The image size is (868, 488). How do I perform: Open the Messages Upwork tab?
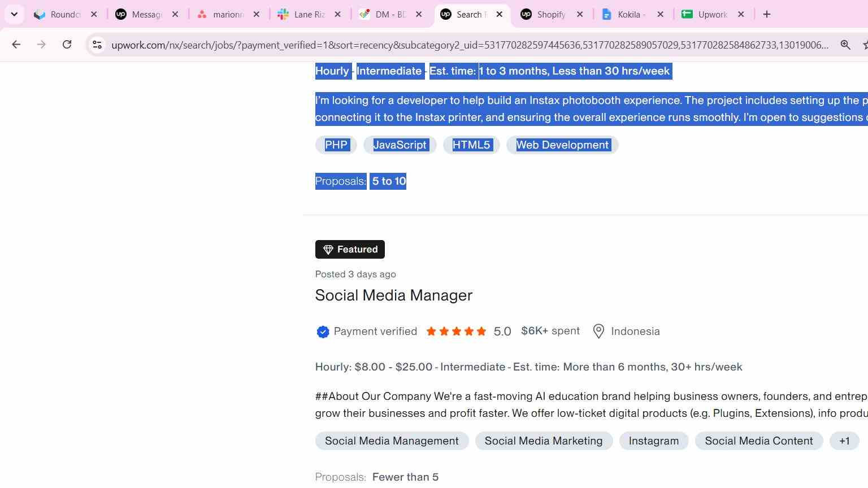coord(146,14)
